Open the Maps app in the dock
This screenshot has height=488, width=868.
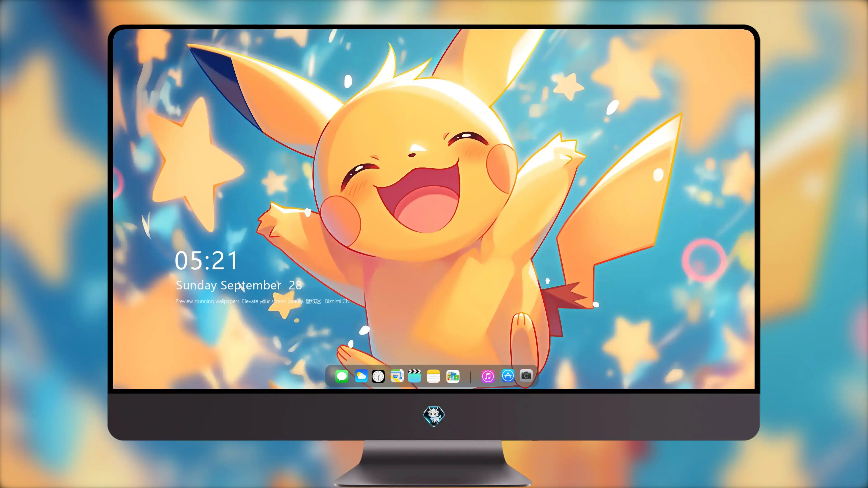(x=397, y=376)
